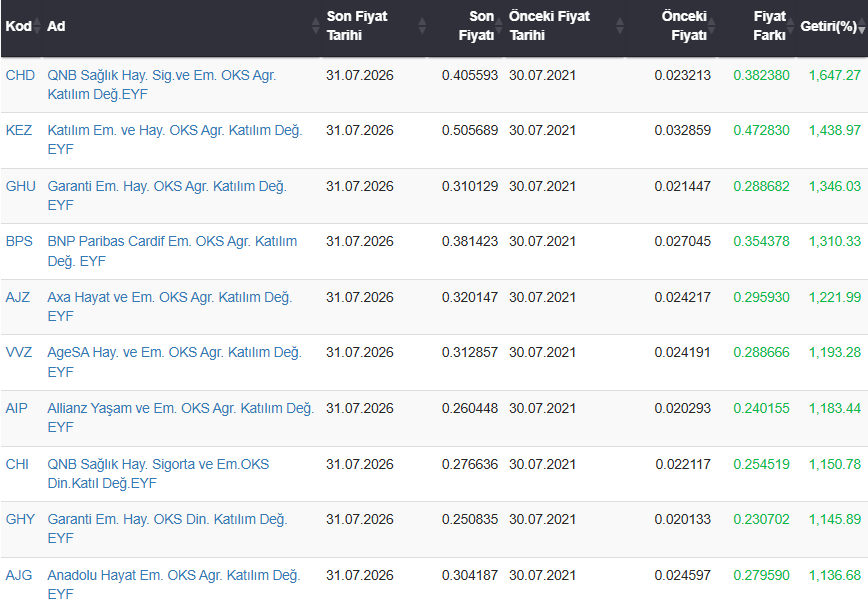868x606 pixels.
Task: Select return value 1,193.28
Action: tap(835, 352)
